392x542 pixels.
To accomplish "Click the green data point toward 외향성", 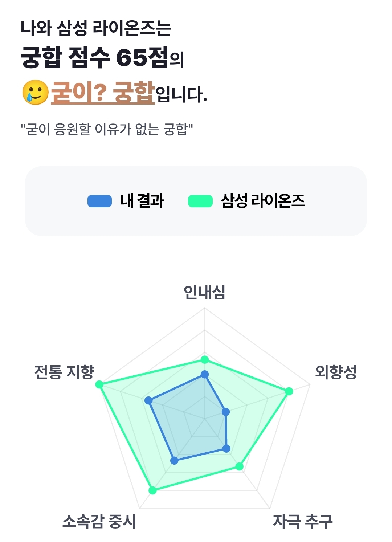I will click(x=289, y=391).
